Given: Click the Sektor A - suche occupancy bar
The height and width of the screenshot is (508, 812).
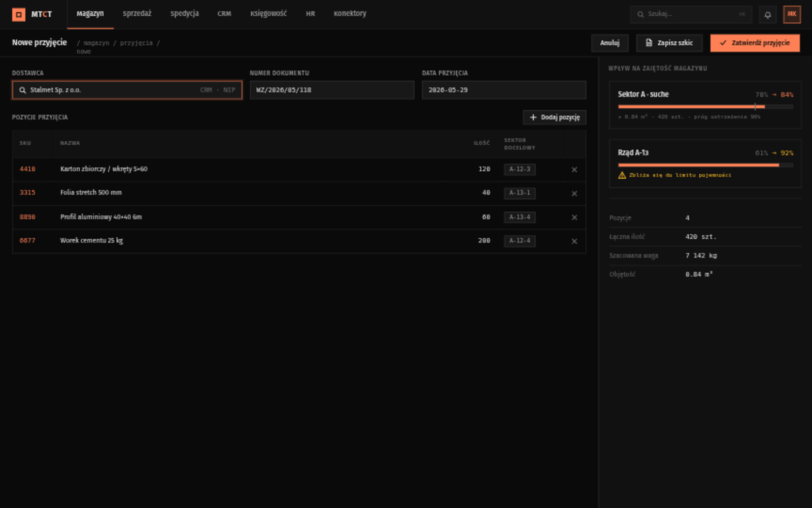Looking at the screenshot, I should (705, 107).
